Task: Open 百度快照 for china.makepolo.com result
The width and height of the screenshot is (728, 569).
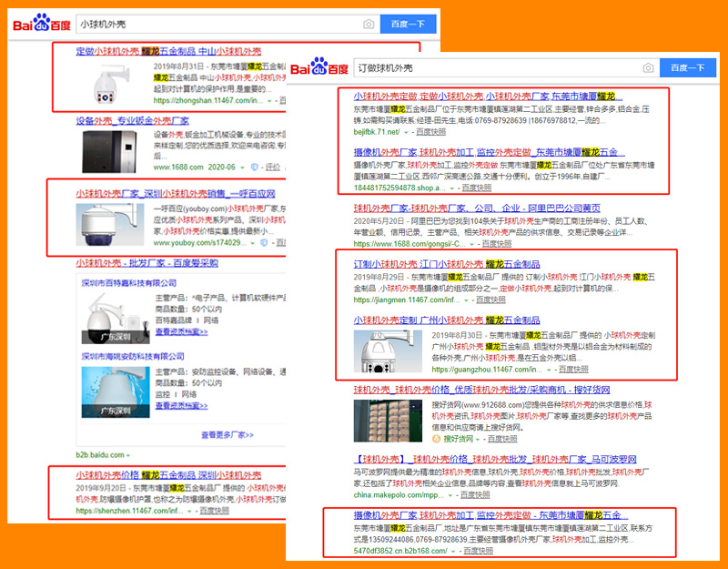Action: click(475, 495)
